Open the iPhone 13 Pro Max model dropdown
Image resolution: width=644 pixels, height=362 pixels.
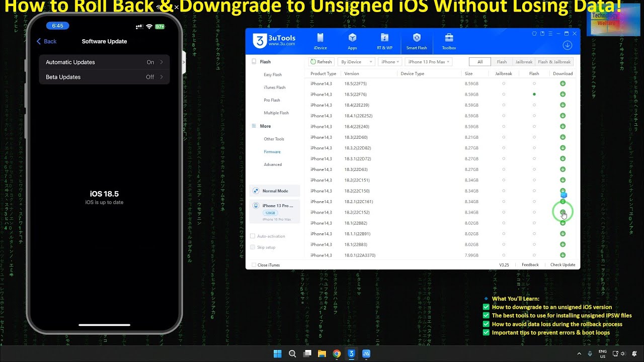click(x=428, y=62)
